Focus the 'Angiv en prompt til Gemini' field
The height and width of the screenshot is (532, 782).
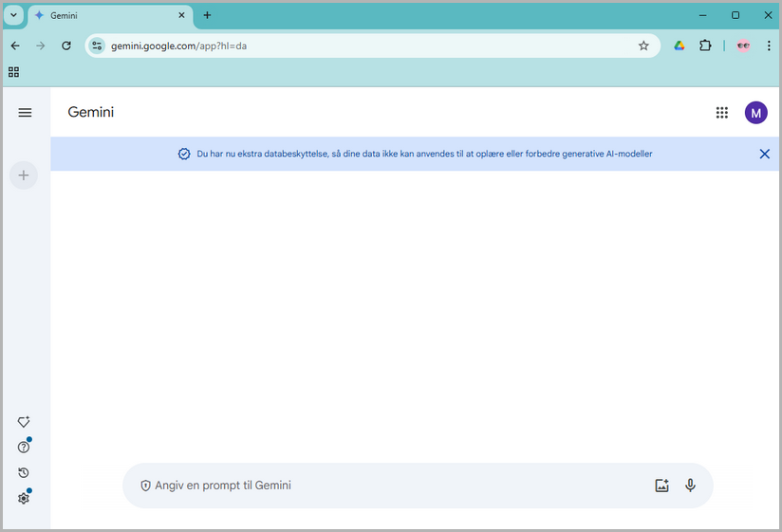(418, 486)
